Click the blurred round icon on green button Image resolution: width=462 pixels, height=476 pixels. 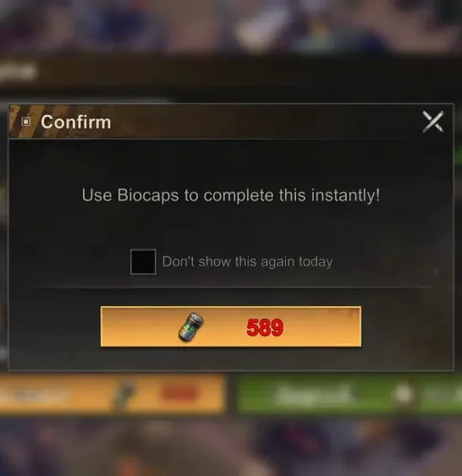point(404,394)
